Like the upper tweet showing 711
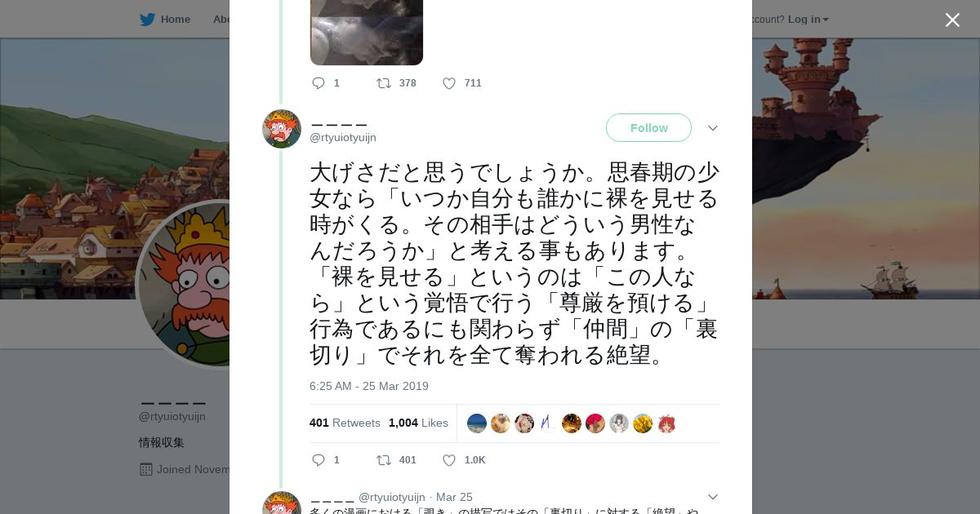The width and height of the screenshot is (980, 514). pyautogui.click(x=449, y=83)
